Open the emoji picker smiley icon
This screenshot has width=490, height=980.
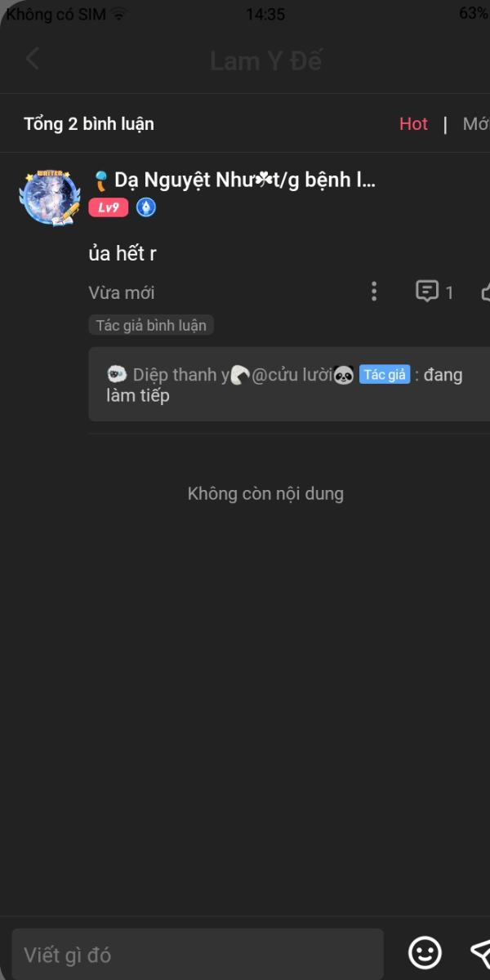425,952
